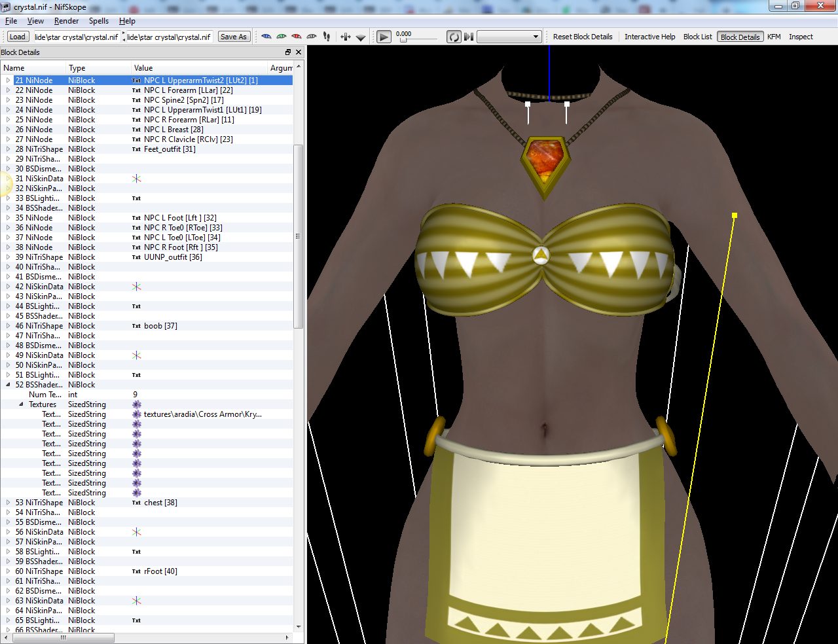Click the axes icon on 63 NiSkinData
This screenshot has height=644, width=838.
(x=137, y=601)
